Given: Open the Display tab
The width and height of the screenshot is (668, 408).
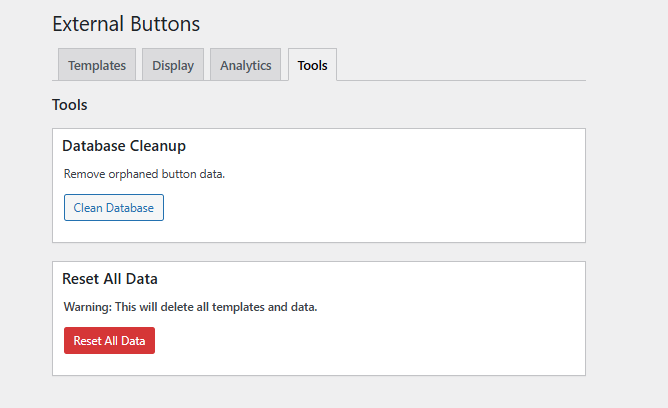Looking at the screenshot, I should [173, 65].
